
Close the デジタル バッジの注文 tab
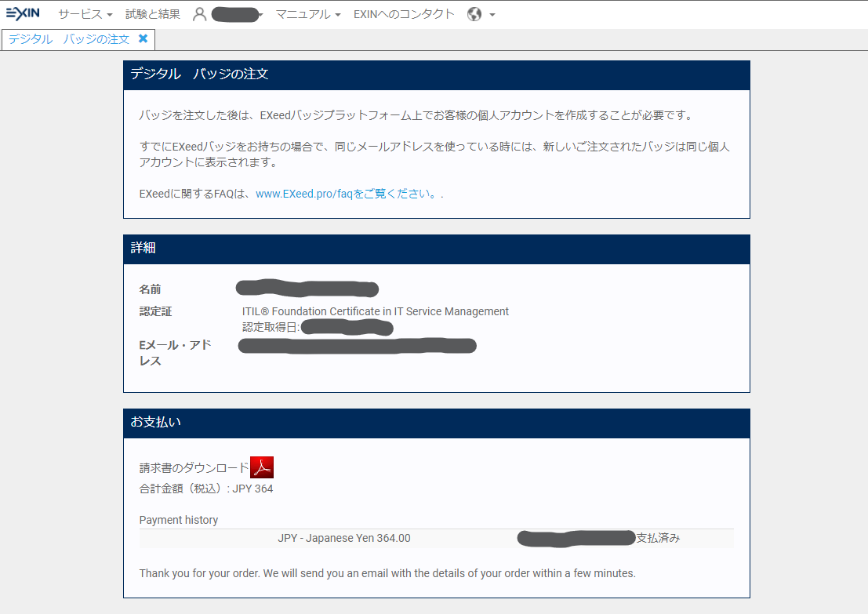pyautogui.click(x=143, y=38)
